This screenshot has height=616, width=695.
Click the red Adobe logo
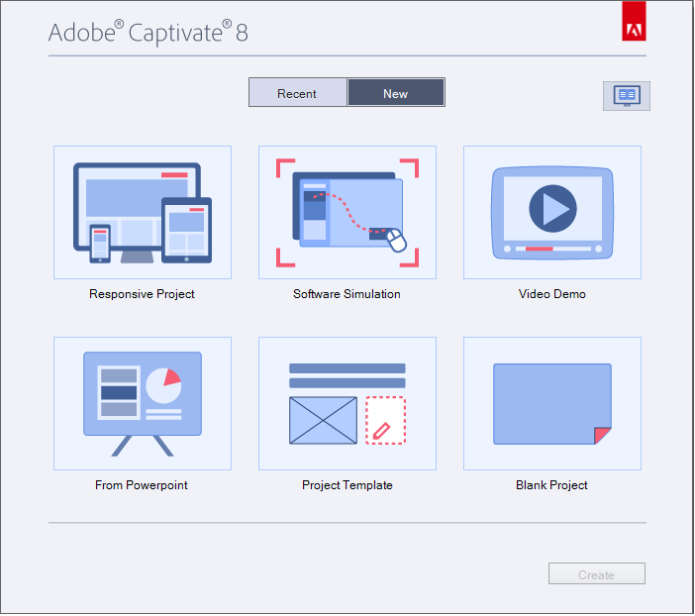click(x=634, y=21)
